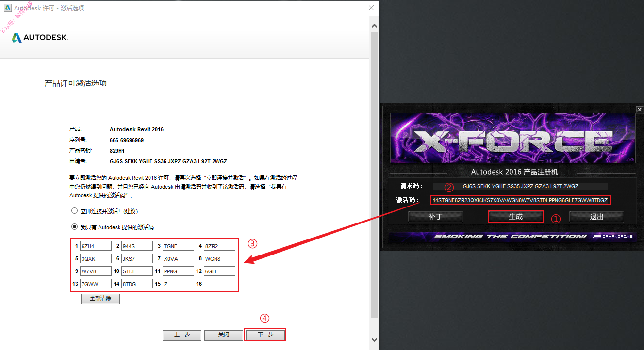The image size is (644, 350).
Task: Click activation code field 10 containing STDL
Action: click(x=137, y=271)
